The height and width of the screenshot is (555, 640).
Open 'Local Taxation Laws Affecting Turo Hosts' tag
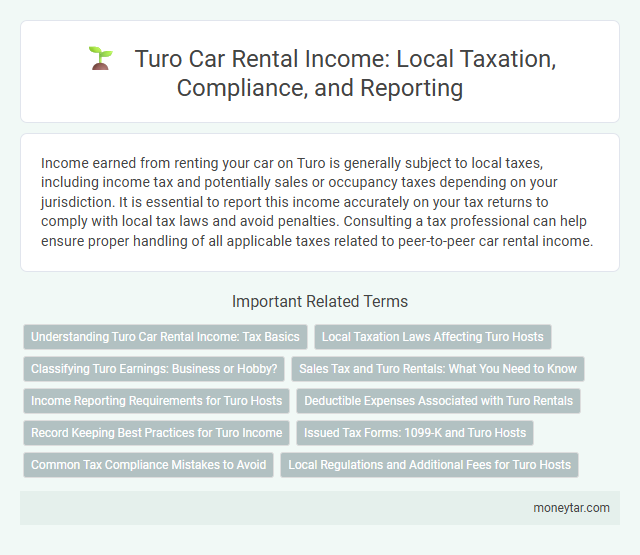(433, 337)
